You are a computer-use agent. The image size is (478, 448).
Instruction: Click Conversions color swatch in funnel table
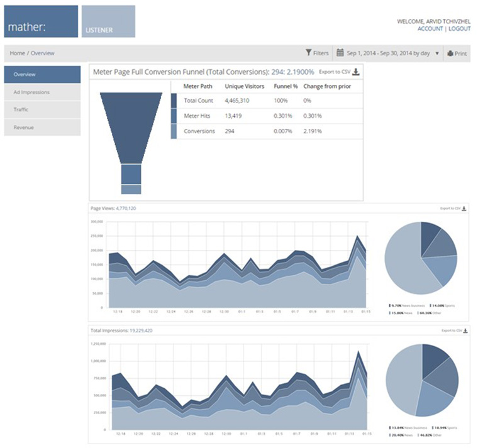[x=174, y=131]
